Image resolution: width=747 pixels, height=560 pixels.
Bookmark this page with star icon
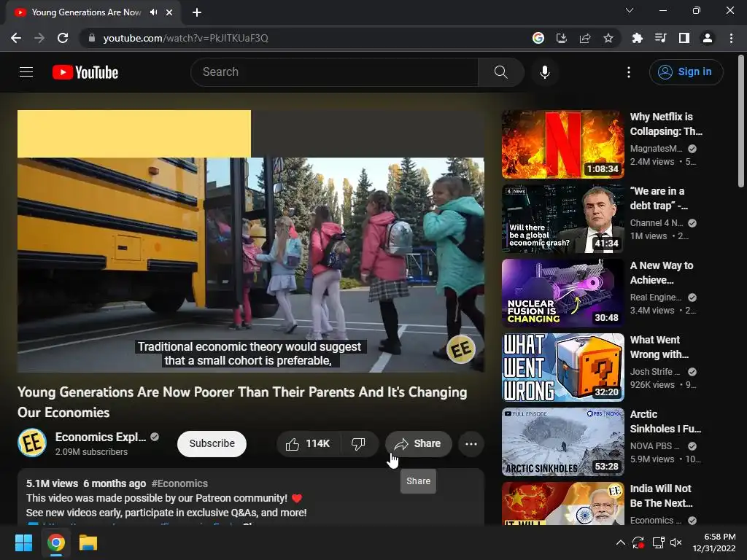pyautogui.click(x=608, y=38)
